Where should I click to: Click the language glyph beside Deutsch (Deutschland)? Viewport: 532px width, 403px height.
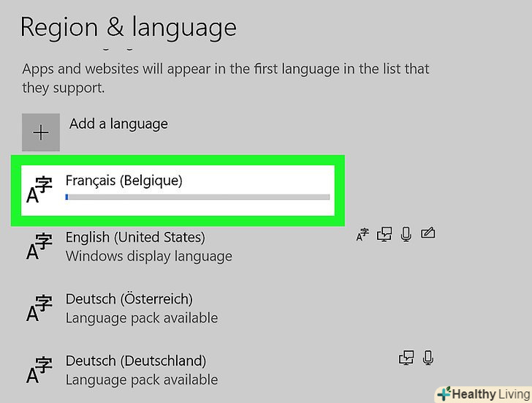(39, 371)
